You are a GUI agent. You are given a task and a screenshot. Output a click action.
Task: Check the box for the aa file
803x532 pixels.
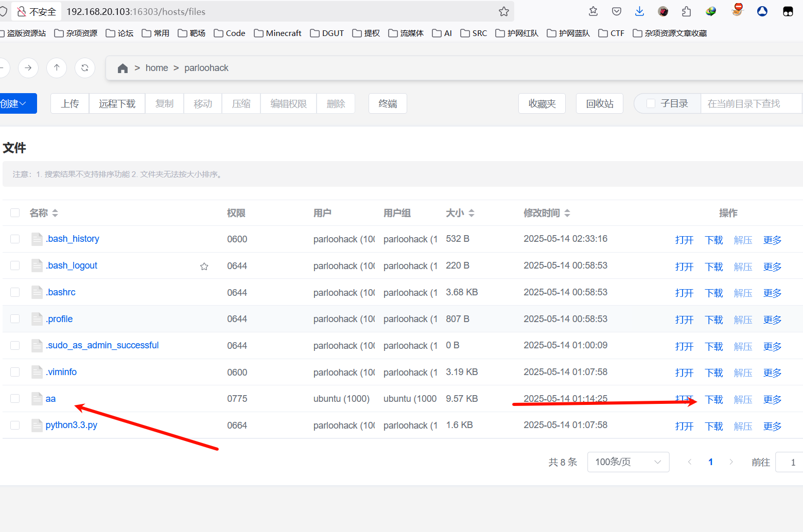tap(15, 399)
